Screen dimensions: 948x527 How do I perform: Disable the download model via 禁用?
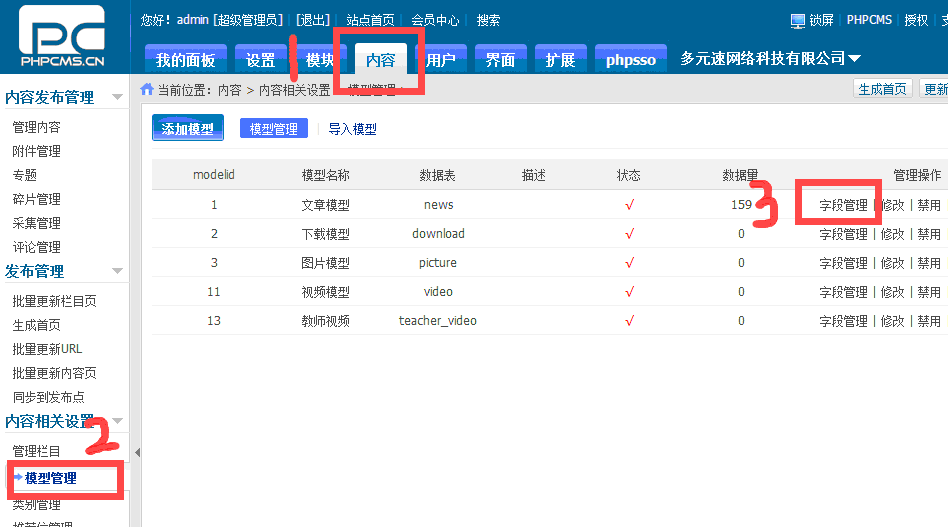click(929, 234)
